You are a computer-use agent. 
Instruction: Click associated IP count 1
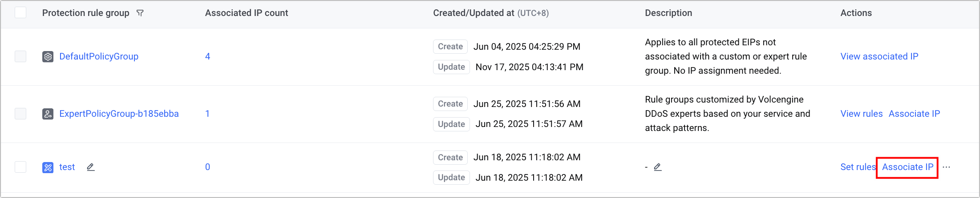pos(207,114)
